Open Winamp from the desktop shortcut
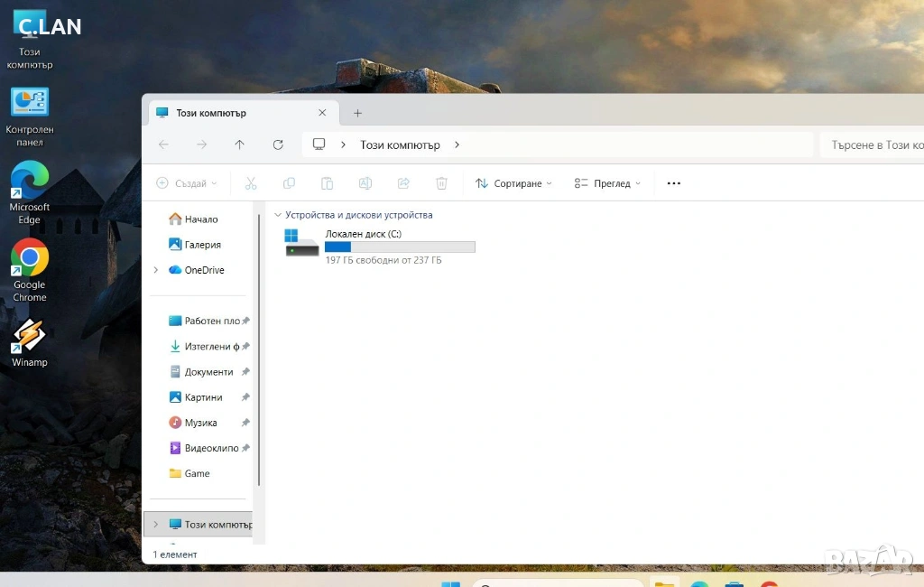The width and height of the screenshot is (924, 587). click(29, 341)
